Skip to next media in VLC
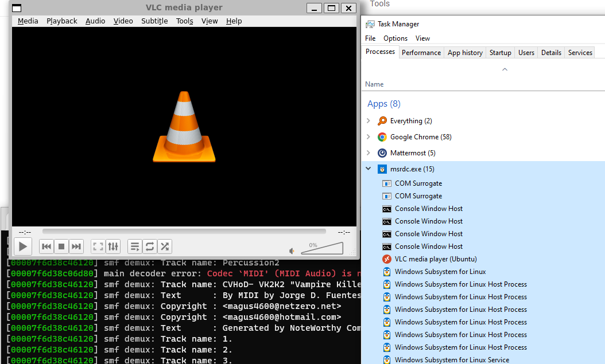 [x=76, y=246]
